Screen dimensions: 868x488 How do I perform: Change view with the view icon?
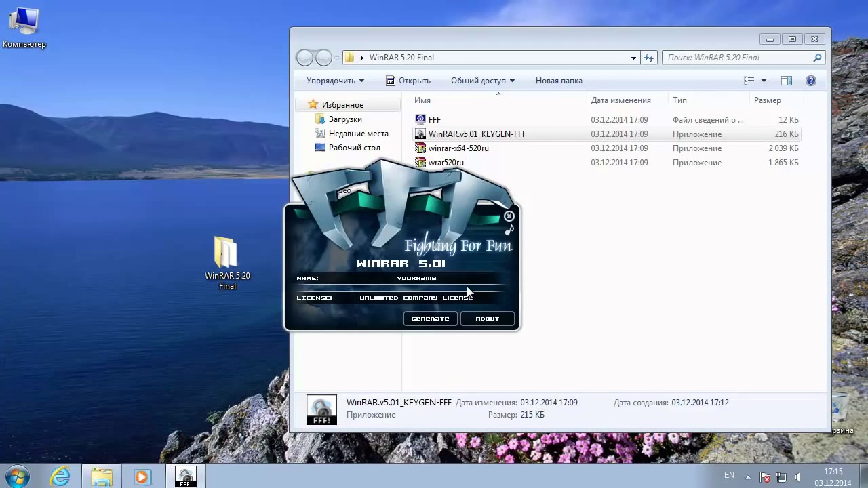(749, 81)
